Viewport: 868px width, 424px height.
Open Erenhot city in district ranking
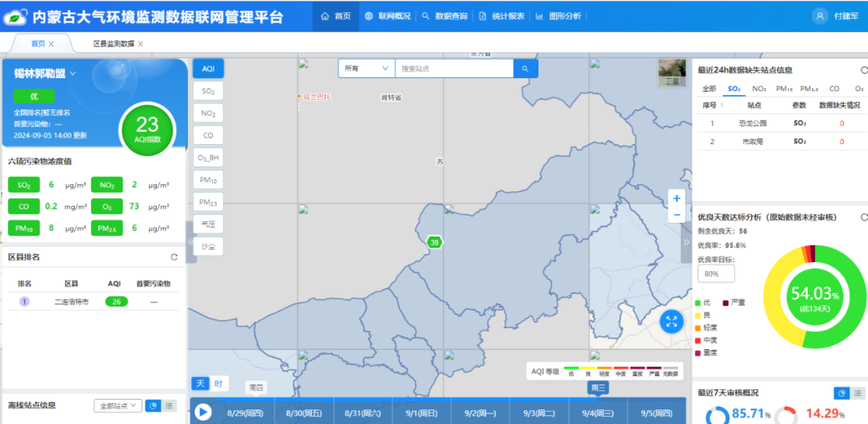coord(72,302)
